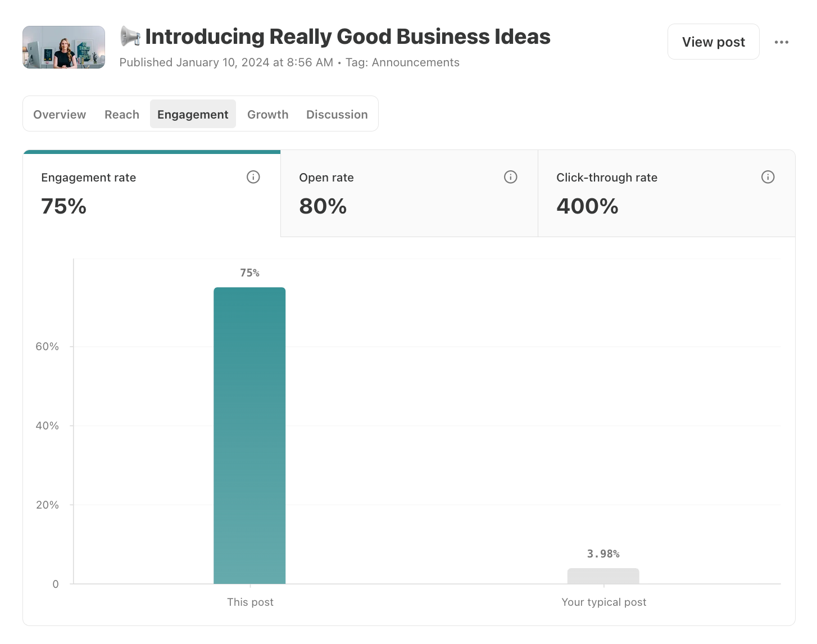Screen dimensions: 817x644
Task: Select the Click-through rate metric card
Action: click(x=666, y=194)
